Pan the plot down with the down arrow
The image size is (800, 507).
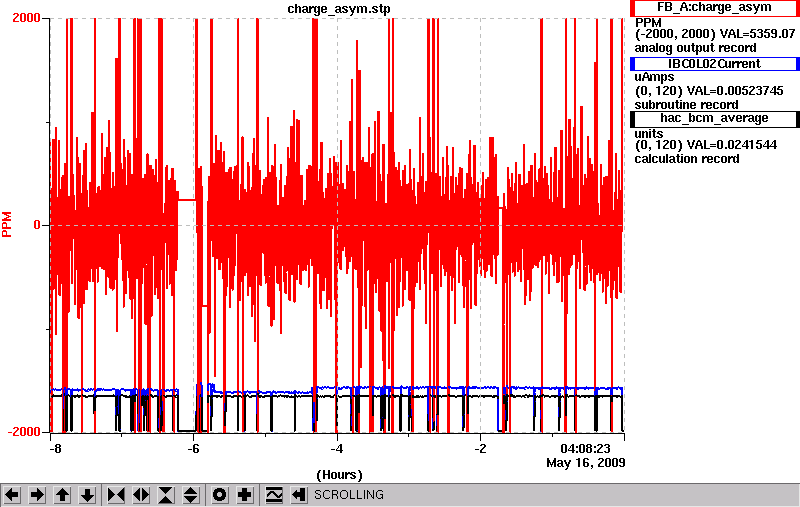pyautogui.click(x=88, y=494)
